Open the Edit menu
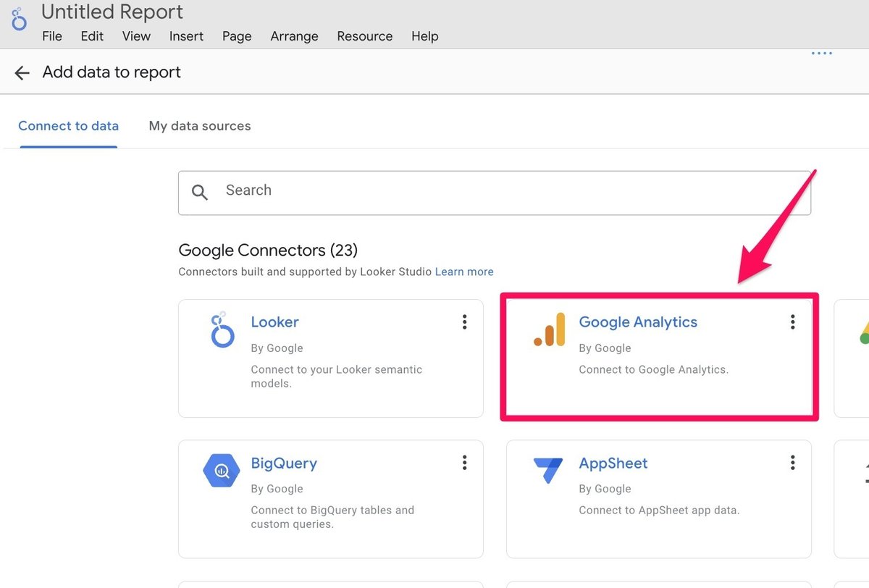Image resolution: width=869 pixels, height=588 pixels. click(92, 36)
